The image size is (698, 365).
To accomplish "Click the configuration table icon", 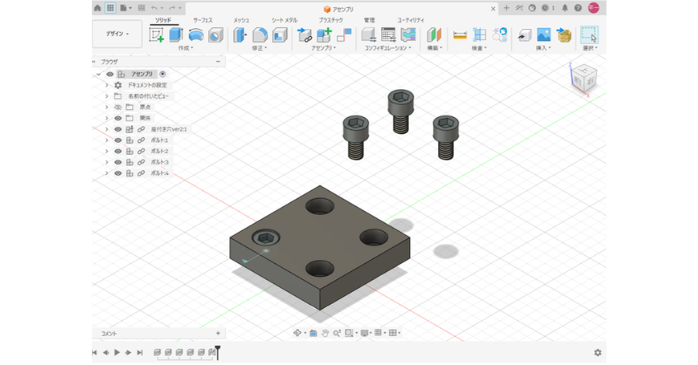I will pos(388,35).
